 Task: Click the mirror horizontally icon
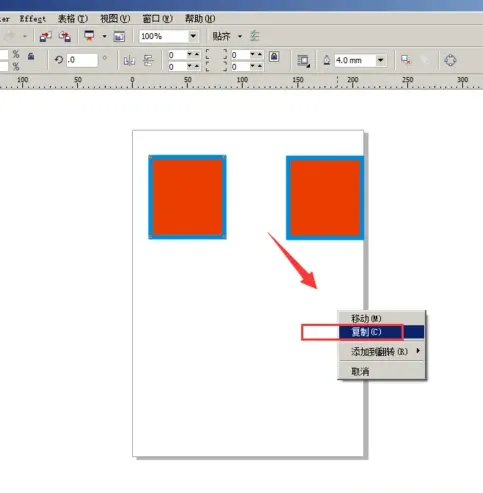129,61
